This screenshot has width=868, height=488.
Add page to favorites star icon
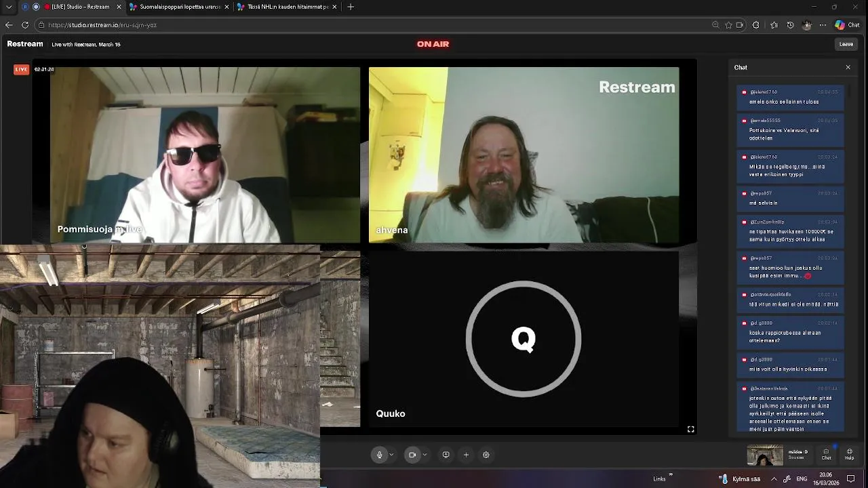point(728,25)
